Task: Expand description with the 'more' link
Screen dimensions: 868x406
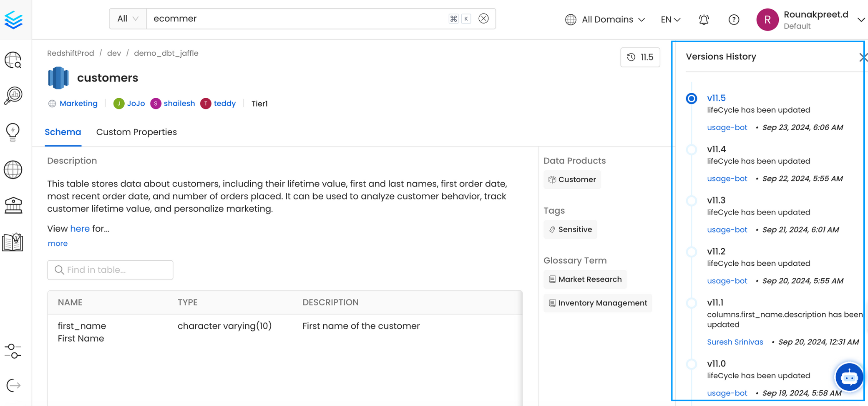Action: 58,243
